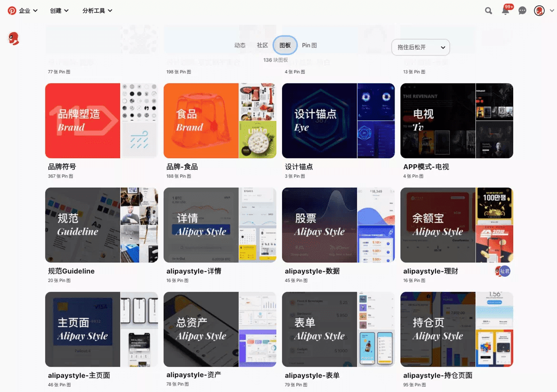Screen dimensions: 557x392
Task: Open the 拖住后松开 sort dropdown
Action: (x=420, y=47)
